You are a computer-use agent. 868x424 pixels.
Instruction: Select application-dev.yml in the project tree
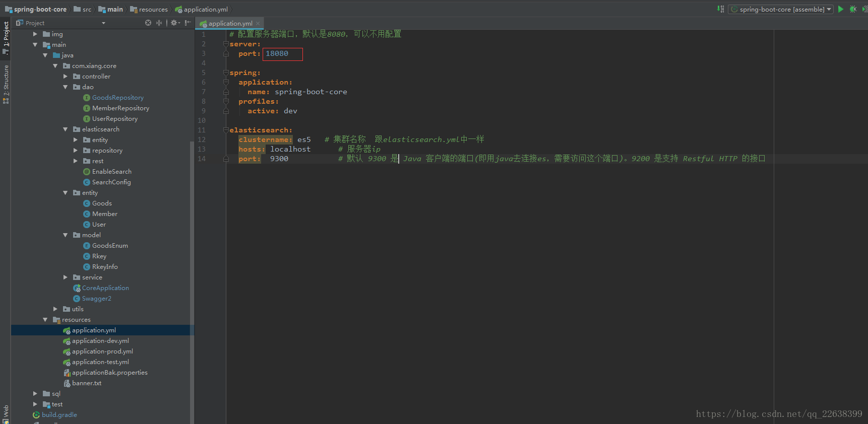100,341
